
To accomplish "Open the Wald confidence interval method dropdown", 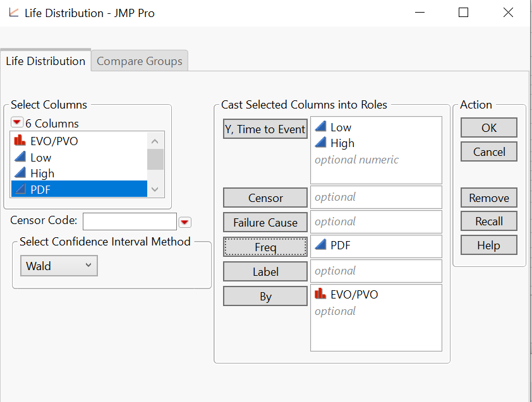I will click(x=59, y=266).
